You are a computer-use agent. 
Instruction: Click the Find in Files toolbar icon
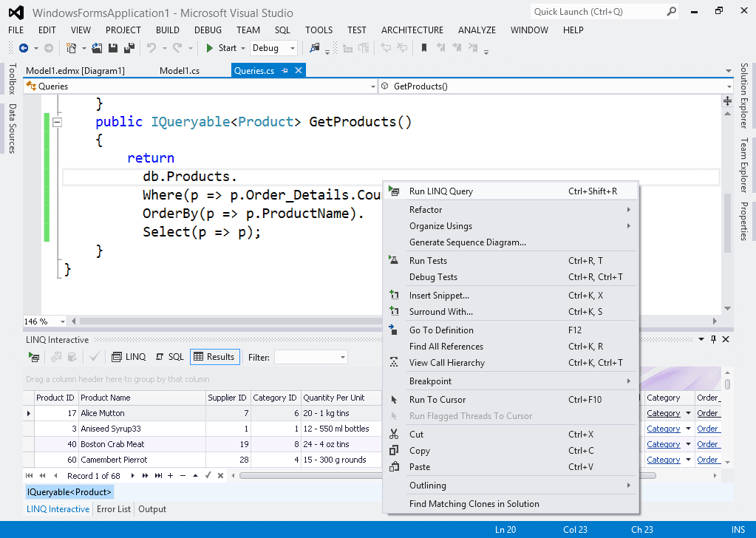coord(314,48)
